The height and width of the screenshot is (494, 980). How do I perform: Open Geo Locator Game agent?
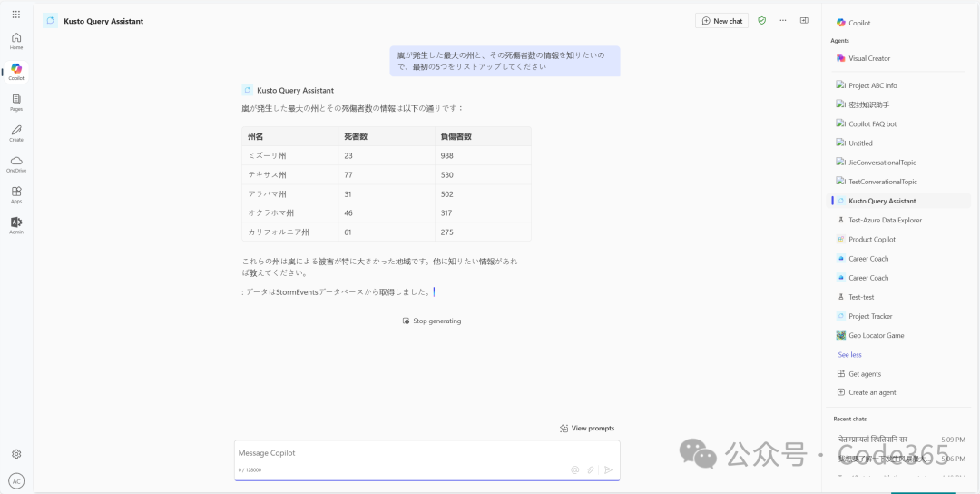tap(870, 335)
